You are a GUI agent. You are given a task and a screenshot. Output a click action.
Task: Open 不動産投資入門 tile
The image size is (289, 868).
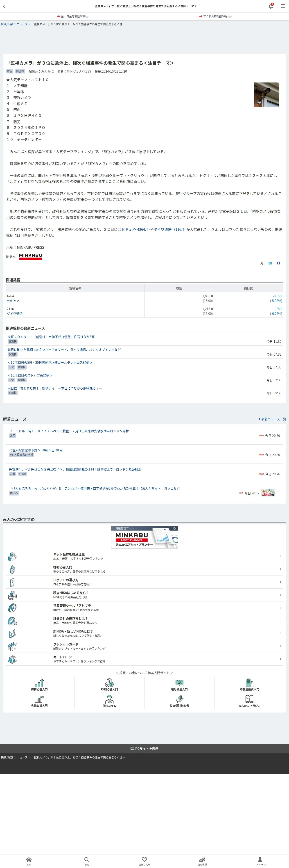click(249, 684)
